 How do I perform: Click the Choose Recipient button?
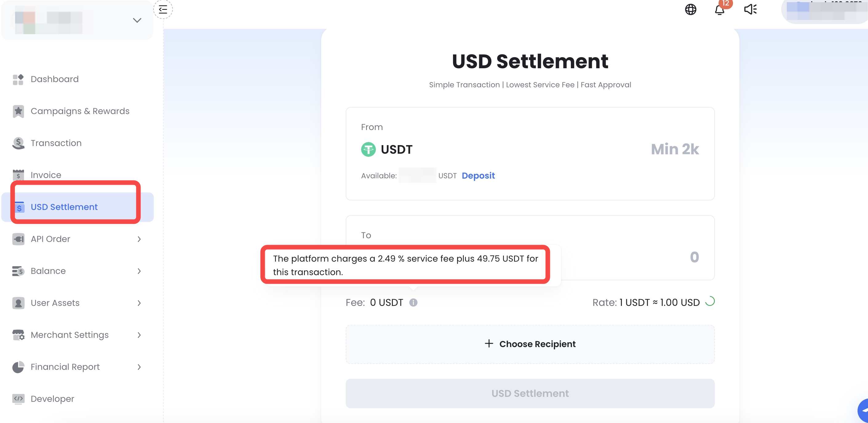tap(530, 344)
